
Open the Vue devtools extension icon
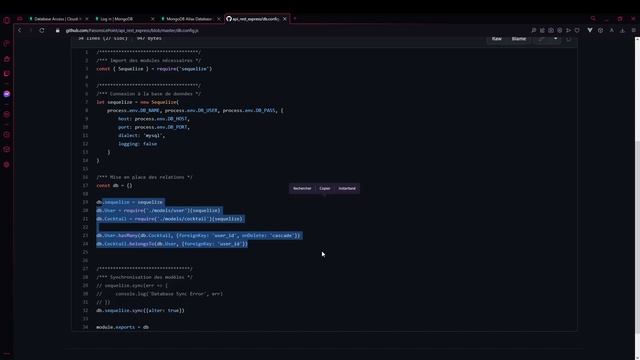(590, 30)
